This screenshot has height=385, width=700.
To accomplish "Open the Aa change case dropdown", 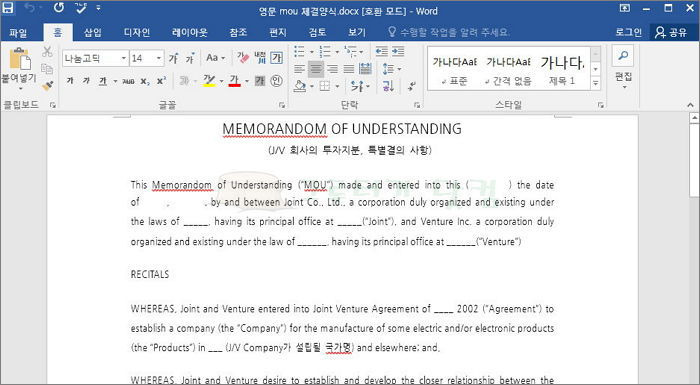I will pyautogui.click(x=215, y=58).
